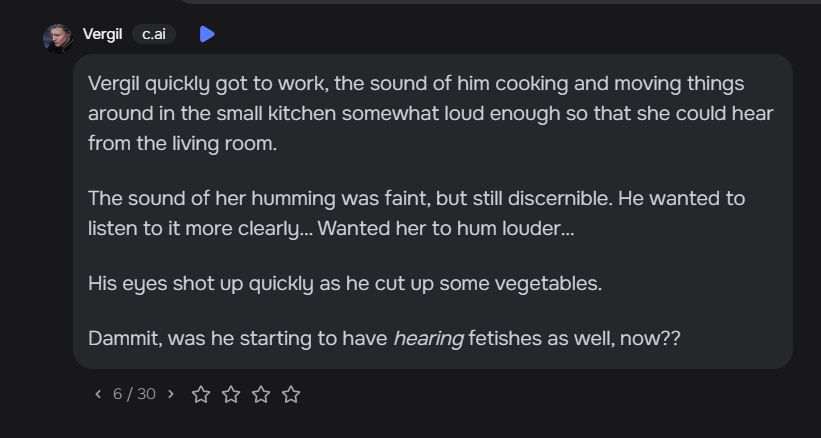Click the 6 / 30 response counter
The height and width of the screenshot is (438, 821).
(x=134, y=394)
